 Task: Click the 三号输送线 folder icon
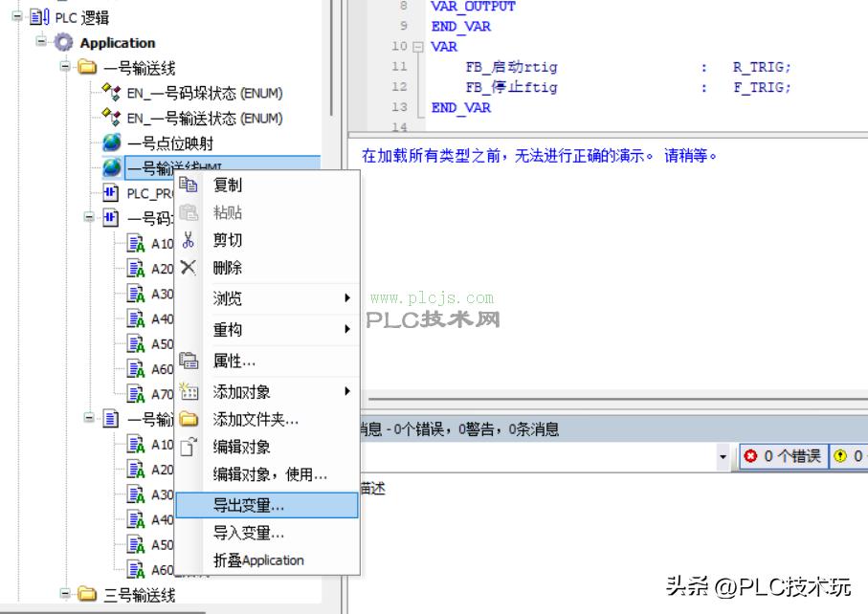click(87, 594)
